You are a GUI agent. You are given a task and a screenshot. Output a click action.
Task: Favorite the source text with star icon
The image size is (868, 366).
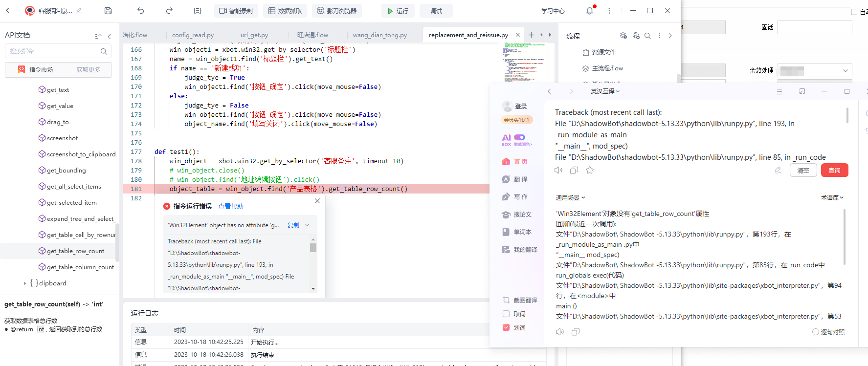point(590,170)
